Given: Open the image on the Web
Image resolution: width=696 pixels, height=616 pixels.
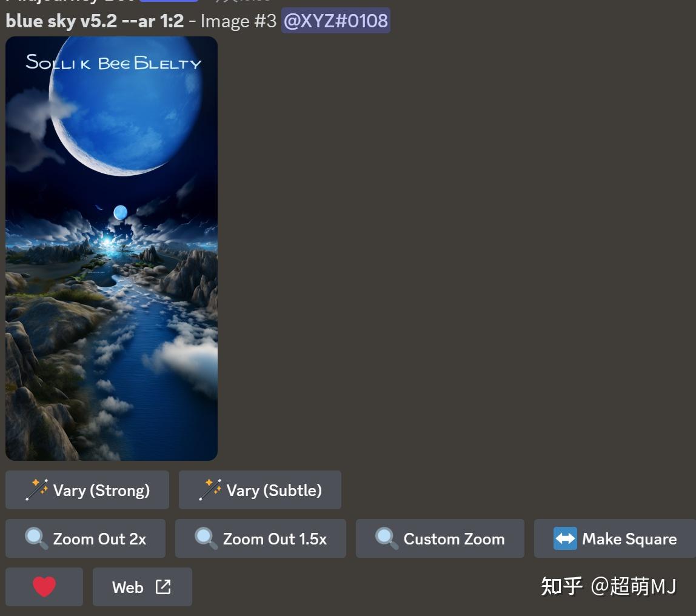Looking at the screenshot, I should click(142, 586).
